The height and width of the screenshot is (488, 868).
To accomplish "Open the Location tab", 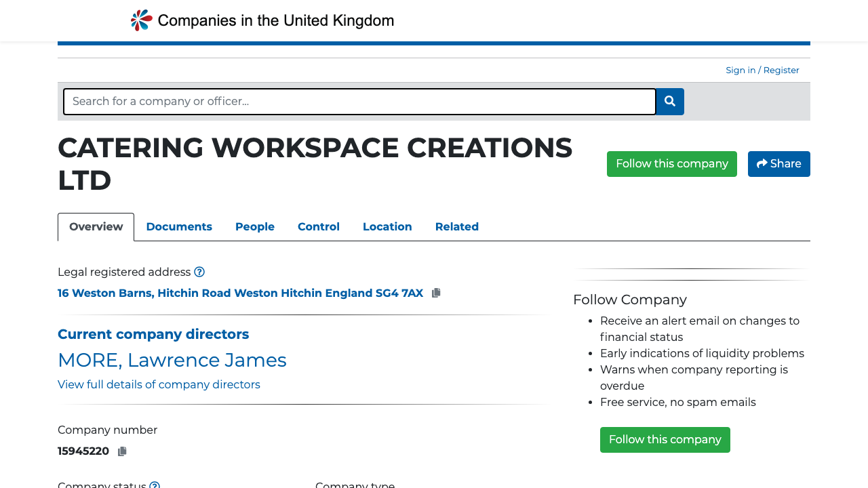I will 387,226.
